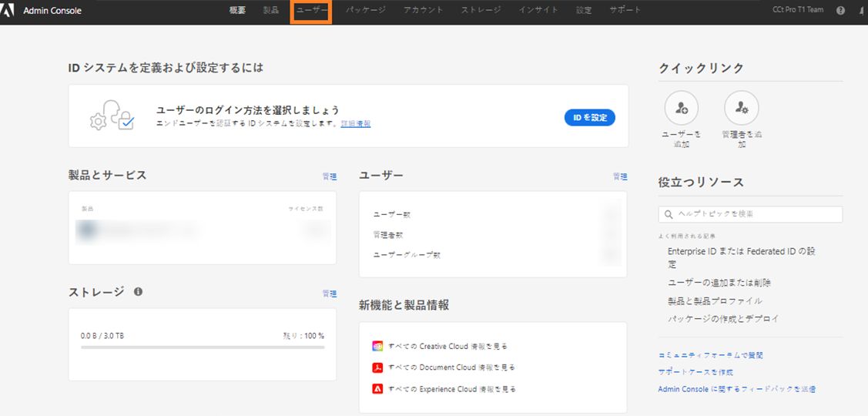
Task: Click the 残り : 100 % text
Action: (x=303, y=336)
